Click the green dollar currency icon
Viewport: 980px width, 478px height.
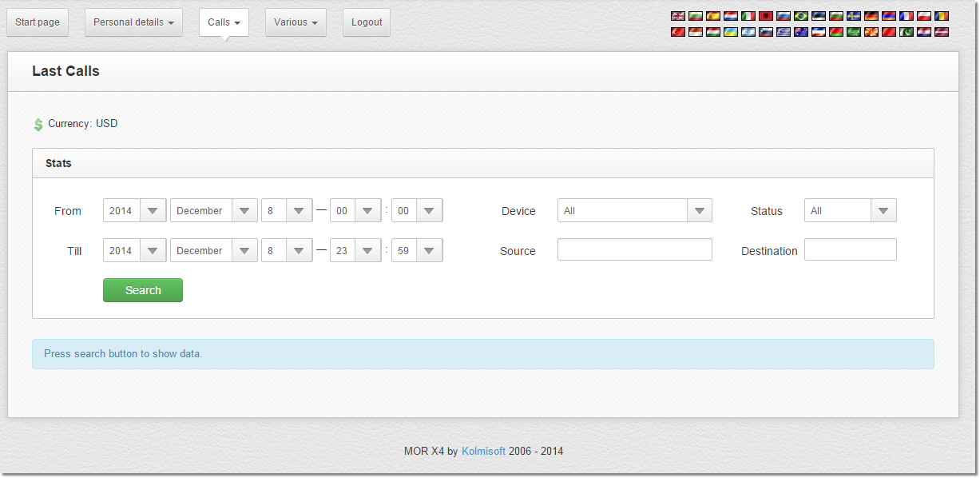click(38, 124)
